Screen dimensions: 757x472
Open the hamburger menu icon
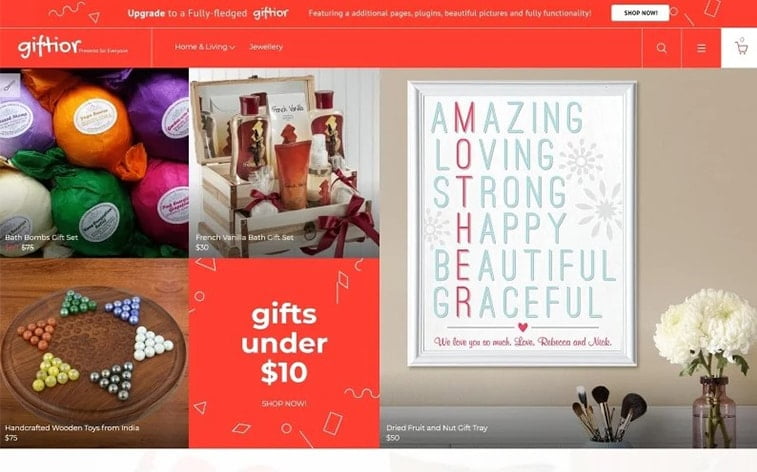point(701,48)
